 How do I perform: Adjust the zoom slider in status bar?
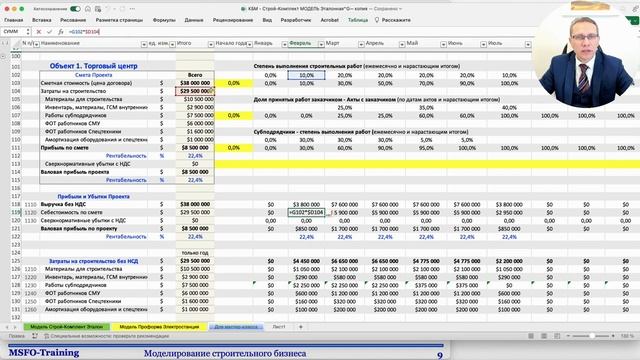click(x=591, y=336)
